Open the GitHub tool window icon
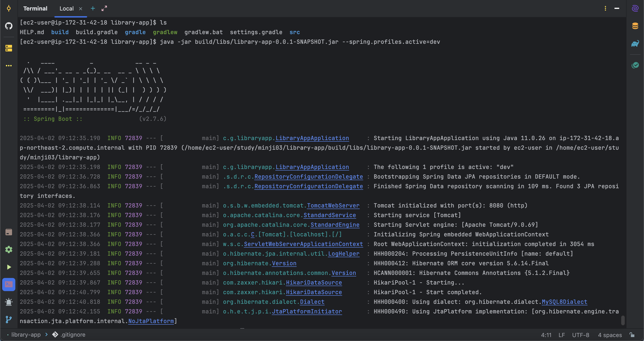 click(9, 26)
